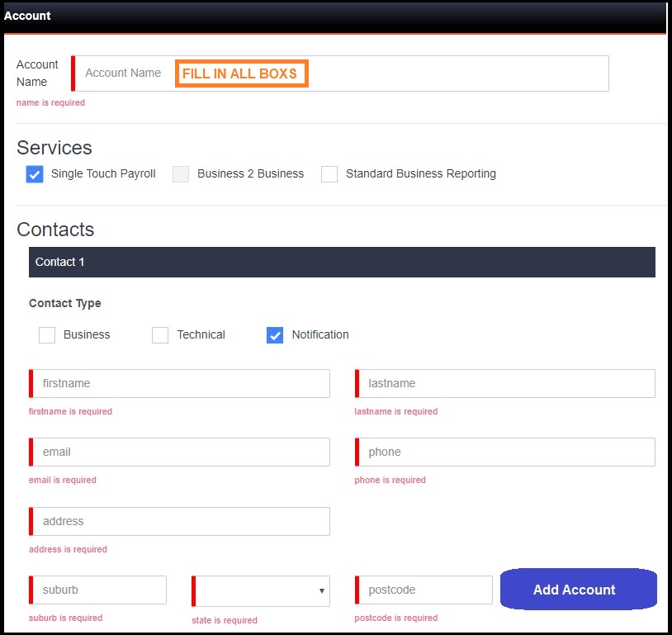Click the email input field
The width and height of the screenshot is (672, 635).
click(179, 452)
